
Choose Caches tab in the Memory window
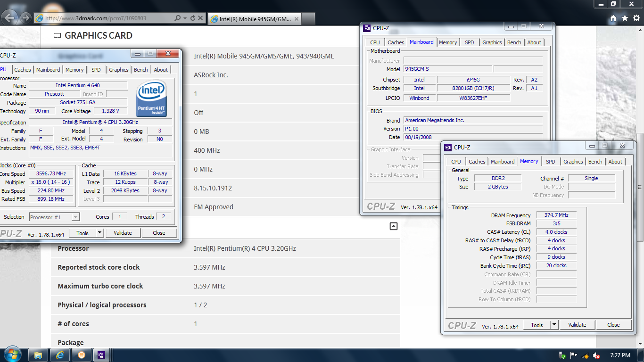pyautogui.click(x=477, y=162)
